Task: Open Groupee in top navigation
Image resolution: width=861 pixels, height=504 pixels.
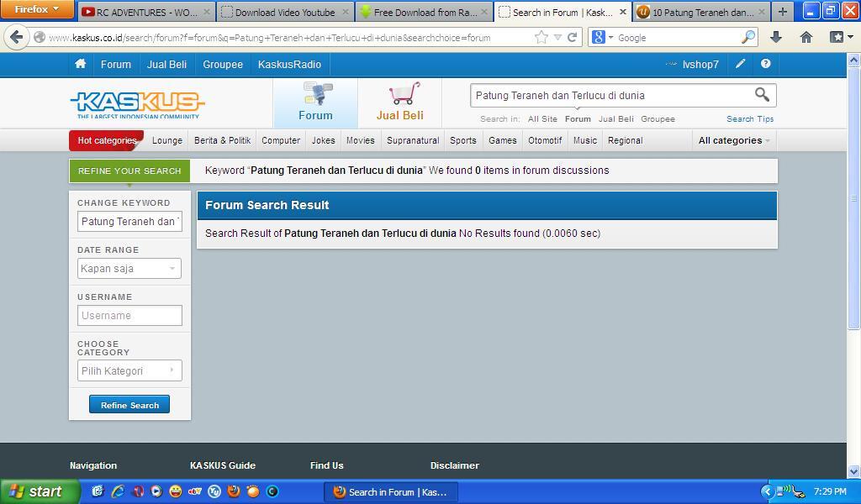Action: tap(223, 64)
